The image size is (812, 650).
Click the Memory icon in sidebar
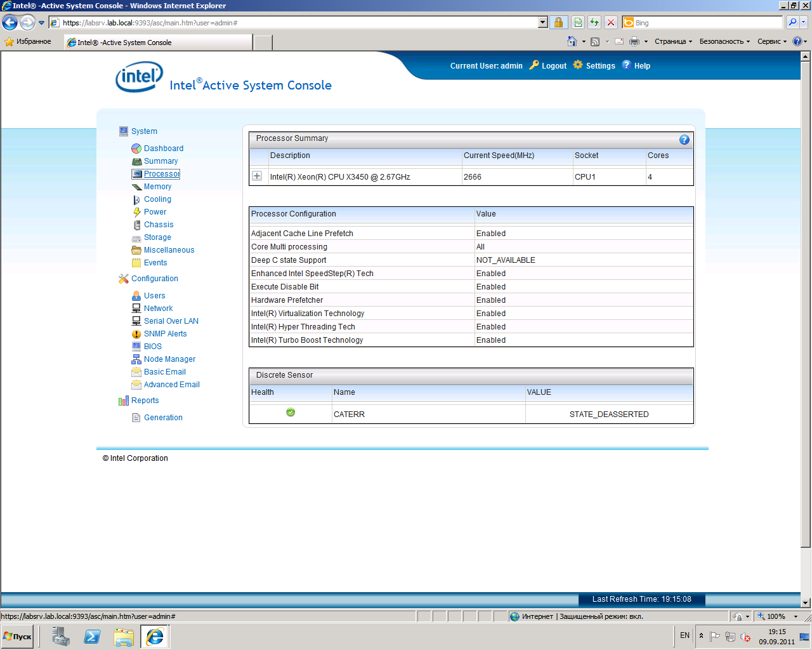pyautogui.click(x=136, y=187)
